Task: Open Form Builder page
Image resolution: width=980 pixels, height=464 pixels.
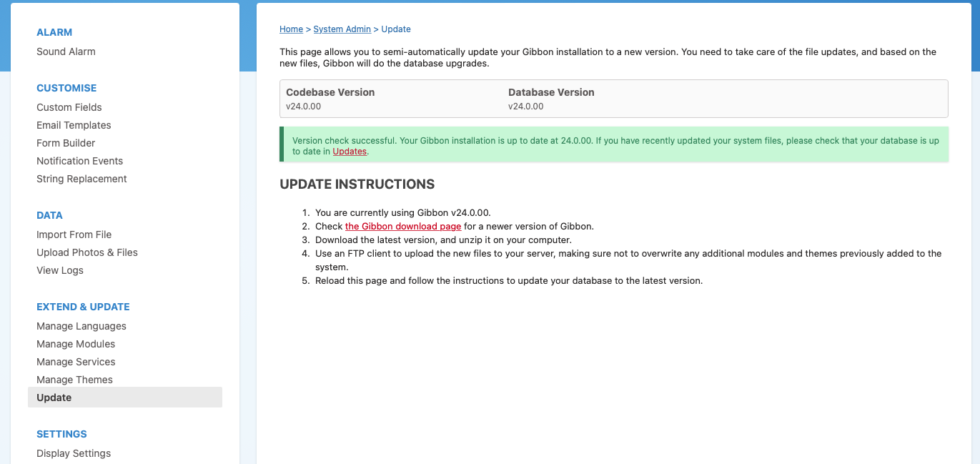Action: click(x=66, y=143)
